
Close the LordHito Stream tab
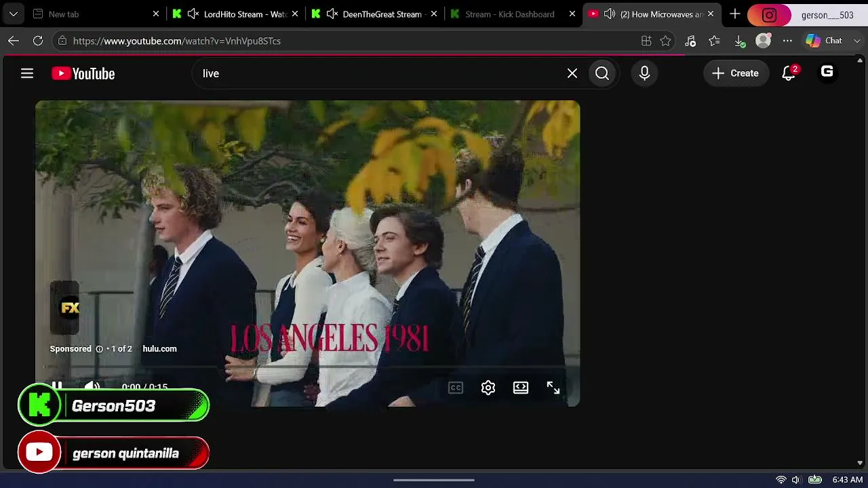tap(295, 14)
